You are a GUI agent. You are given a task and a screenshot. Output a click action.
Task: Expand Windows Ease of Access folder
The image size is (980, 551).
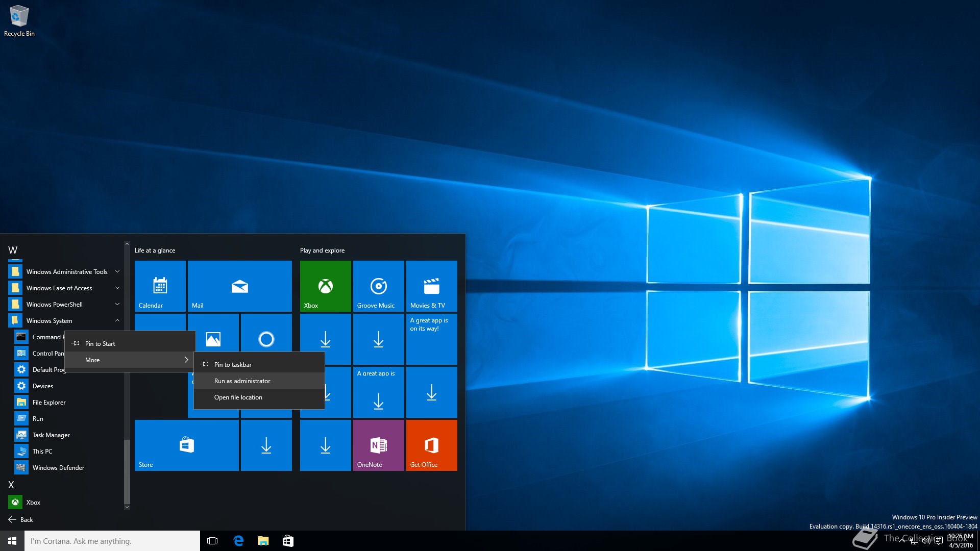pyautogui.click(x=65, y=288)
